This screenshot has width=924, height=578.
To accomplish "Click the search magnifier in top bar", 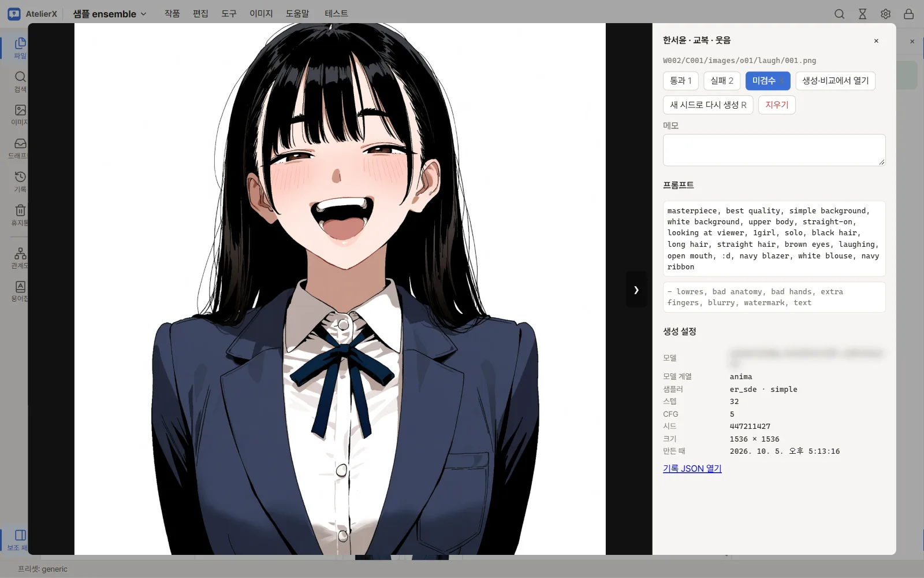I will click(x=839, y=14).
